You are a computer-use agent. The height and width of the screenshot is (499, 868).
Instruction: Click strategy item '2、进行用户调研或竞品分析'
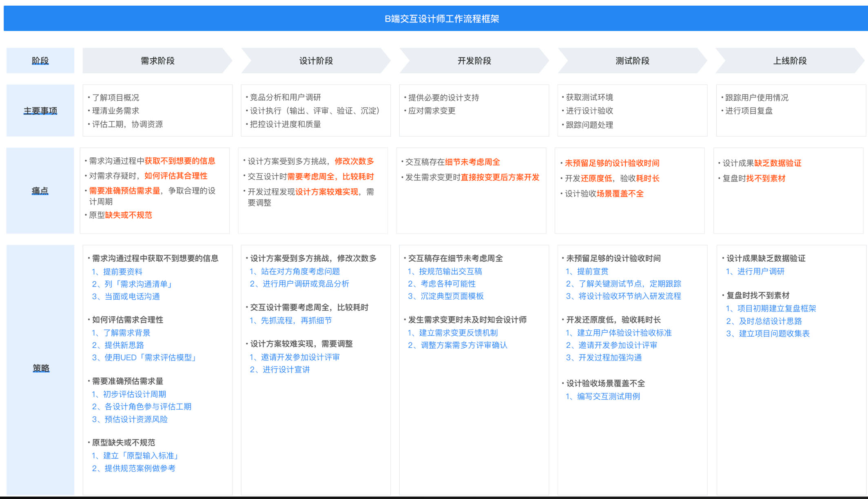[299, 283]
